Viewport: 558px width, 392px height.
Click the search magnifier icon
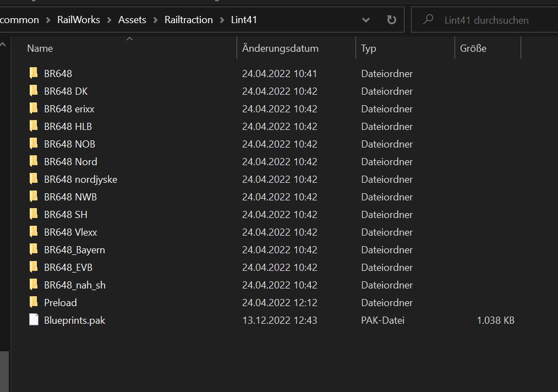tap(428, 20)
